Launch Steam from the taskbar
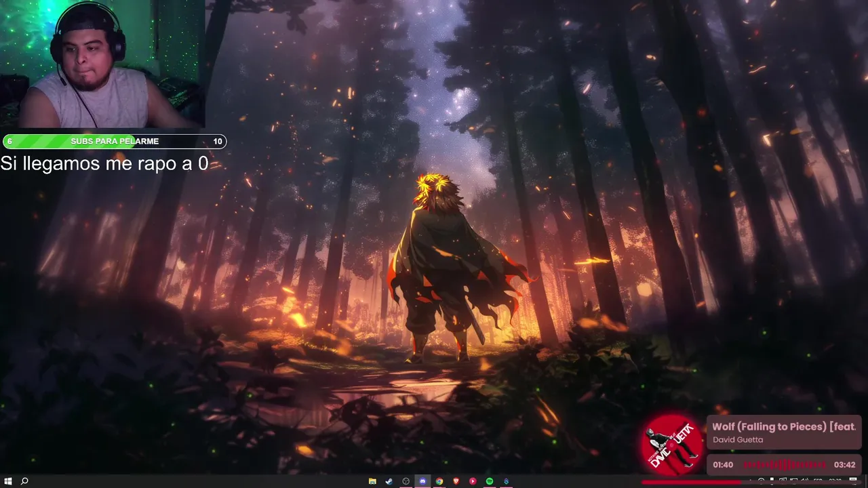The image size is (868, 488). point(389,481)
